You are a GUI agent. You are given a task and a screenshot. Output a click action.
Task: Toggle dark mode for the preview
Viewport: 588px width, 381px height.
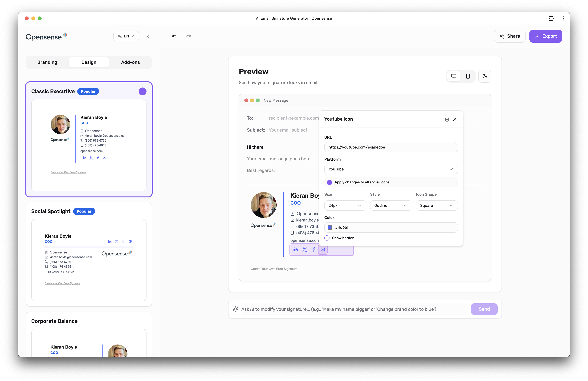click(485, 76)
